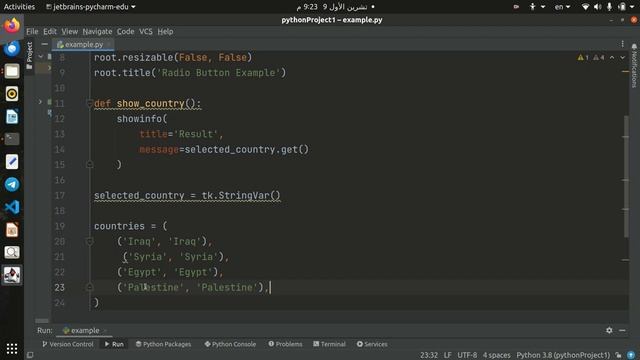Screen dimensions: 640x360
Task: Open LibreOffice Impress from the dock
Action: coord(12,230)
